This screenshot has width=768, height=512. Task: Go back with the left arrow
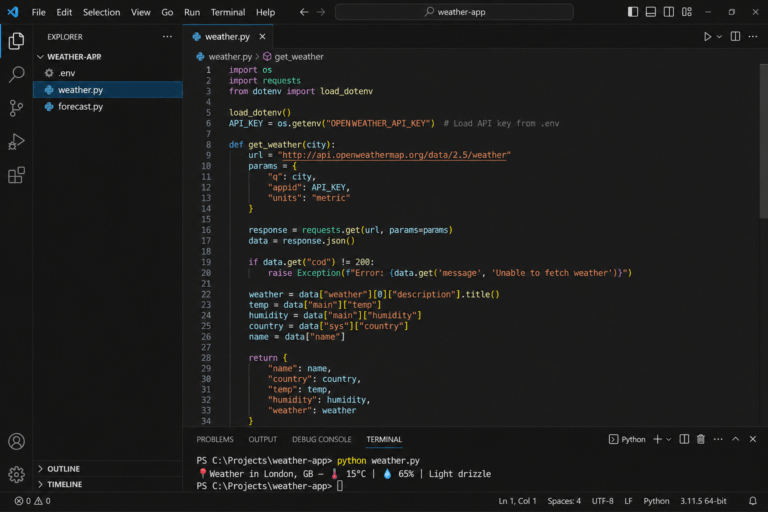coord(304,12)
